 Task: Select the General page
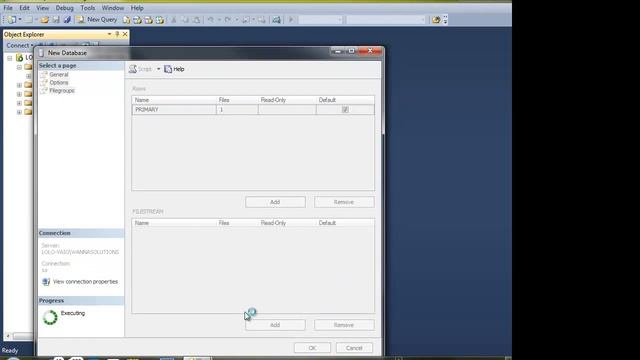pyautogui.click(x=59, y=75)
